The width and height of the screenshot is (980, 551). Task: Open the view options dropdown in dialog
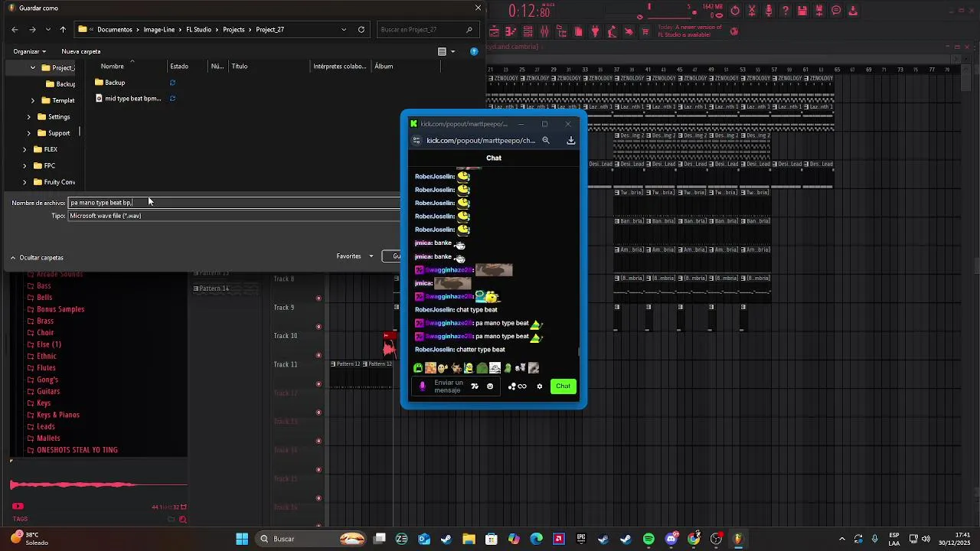(x=452, y=51)
